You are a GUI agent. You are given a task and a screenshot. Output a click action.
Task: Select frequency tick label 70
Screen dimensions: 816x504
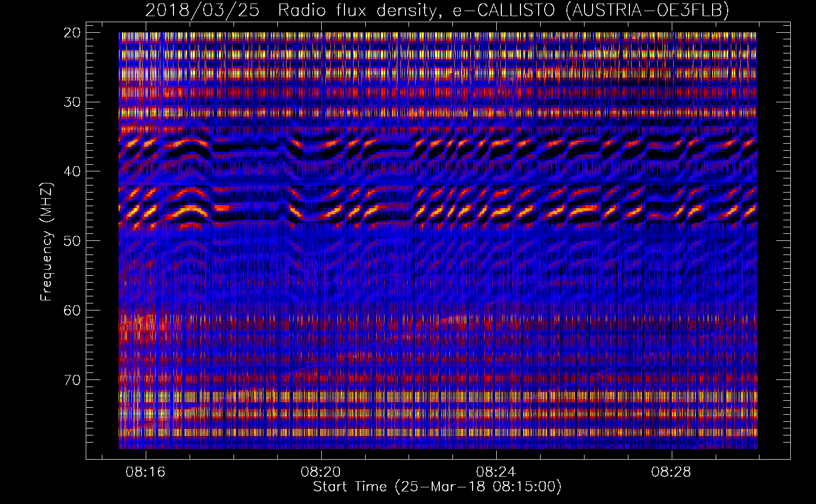[72, 380]
